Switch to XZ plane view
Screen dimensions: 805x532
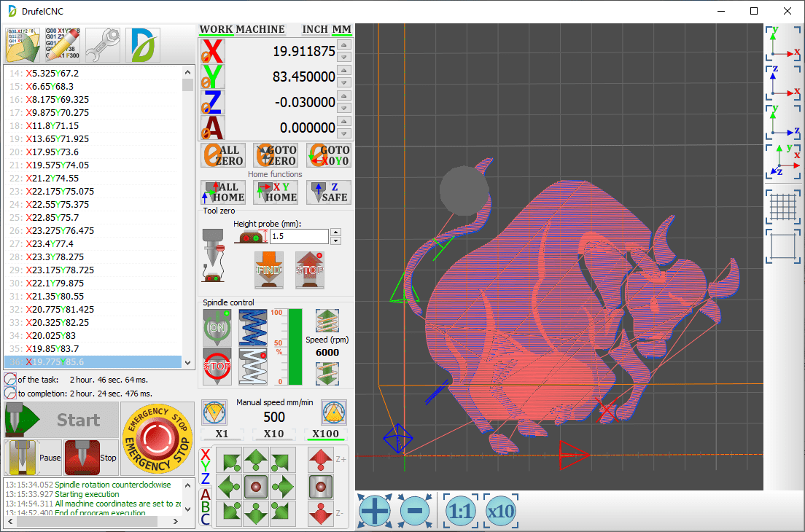[783, 82]
